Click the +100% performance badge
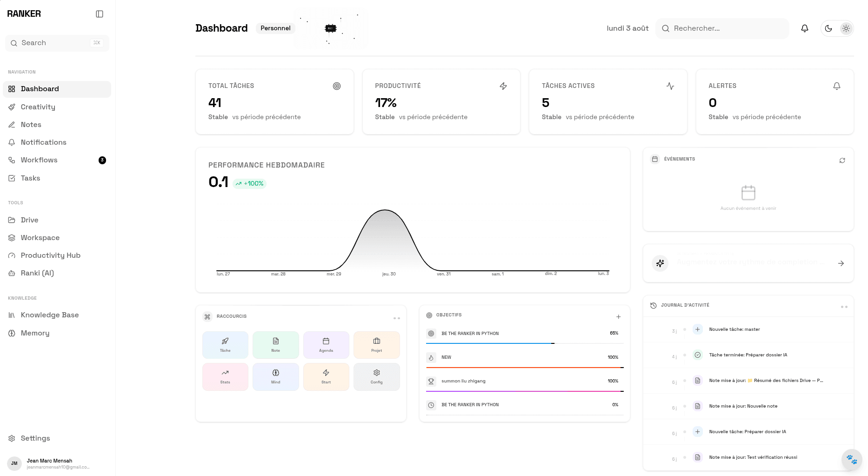868x476 pixels. tap(250, 184)
